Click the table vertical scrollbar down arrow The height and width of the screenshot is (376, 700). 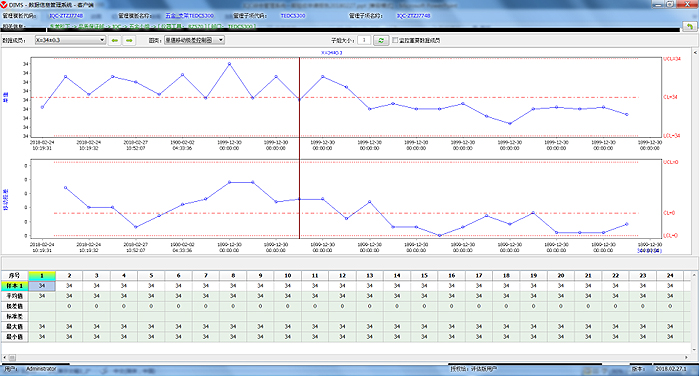695,350
